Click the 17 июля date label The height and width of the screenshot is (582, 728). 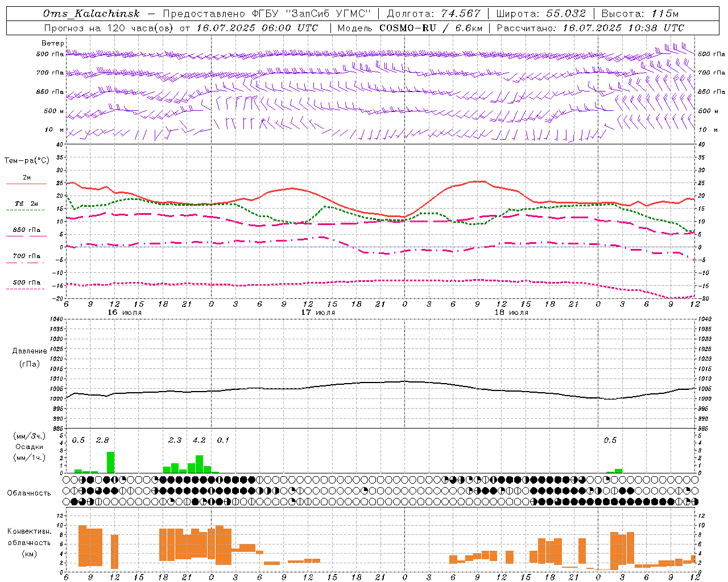click(318, 312)
